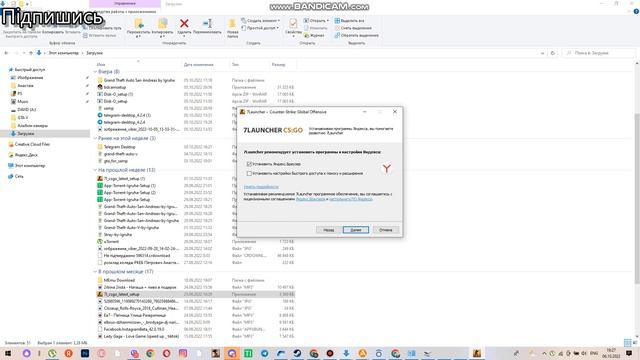Click the search field 'Поиск в Загрузки'
The image size is (640, 360).
click(x=599, y=53)
